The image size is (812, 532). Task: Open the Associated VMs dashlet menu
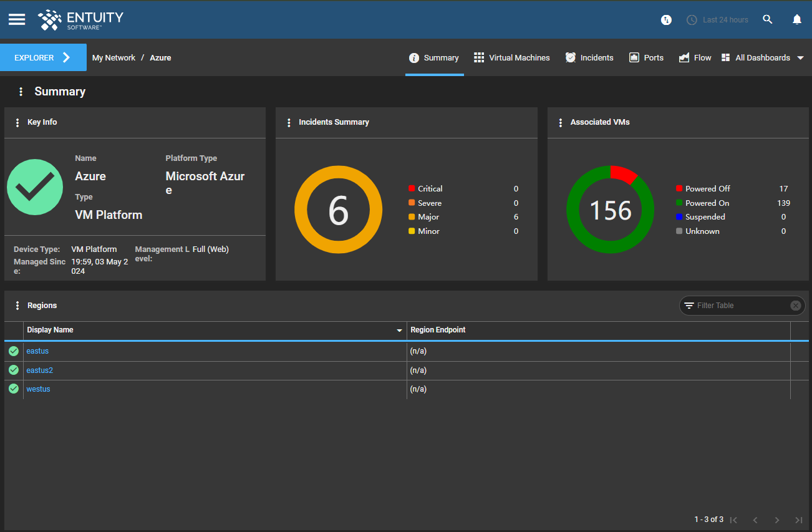(561, 122)
